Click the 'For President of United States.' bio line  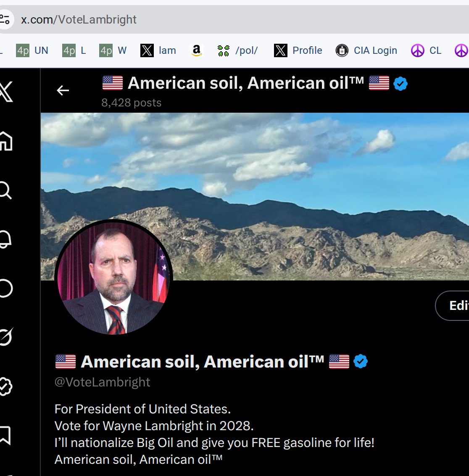(142, 409)
